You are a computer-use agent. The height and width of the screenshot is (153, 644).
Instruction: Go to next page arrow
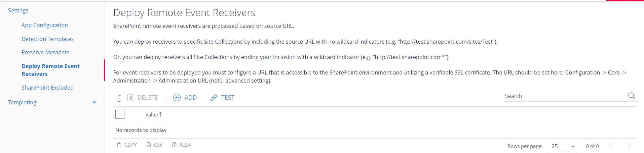[x=629, y=146]
